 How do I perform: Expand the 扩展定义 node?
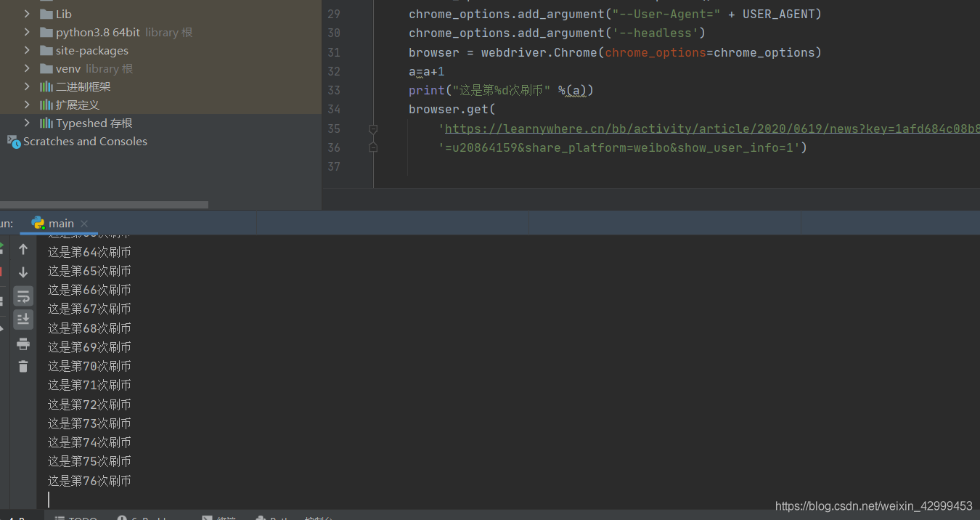tap(27, 105)
